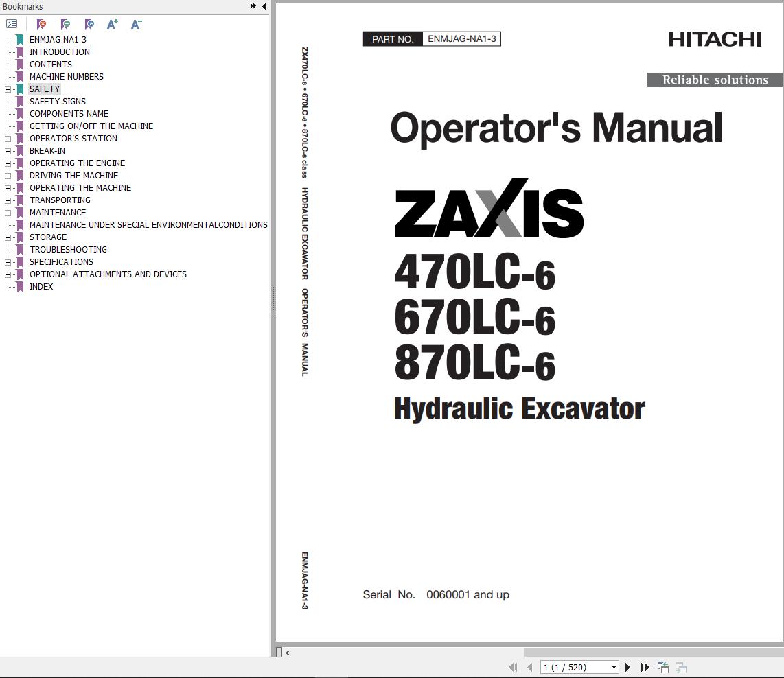The width and height of the screenshot is (784, 678).
Task: Jump to the last page
Action: click(x=645, y=667)
